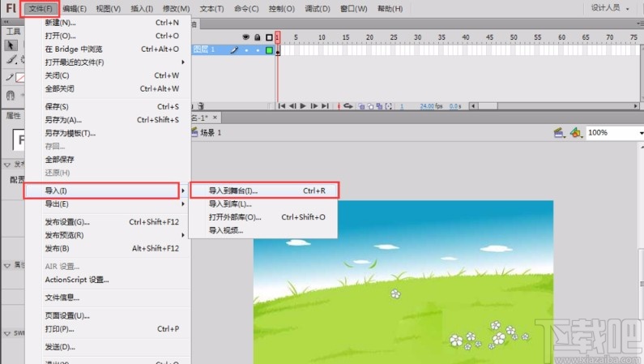This screenshot has height=364, width=644.
Task: Click the scene clapper icon beside 场景 1
Action: coord(194,132)
